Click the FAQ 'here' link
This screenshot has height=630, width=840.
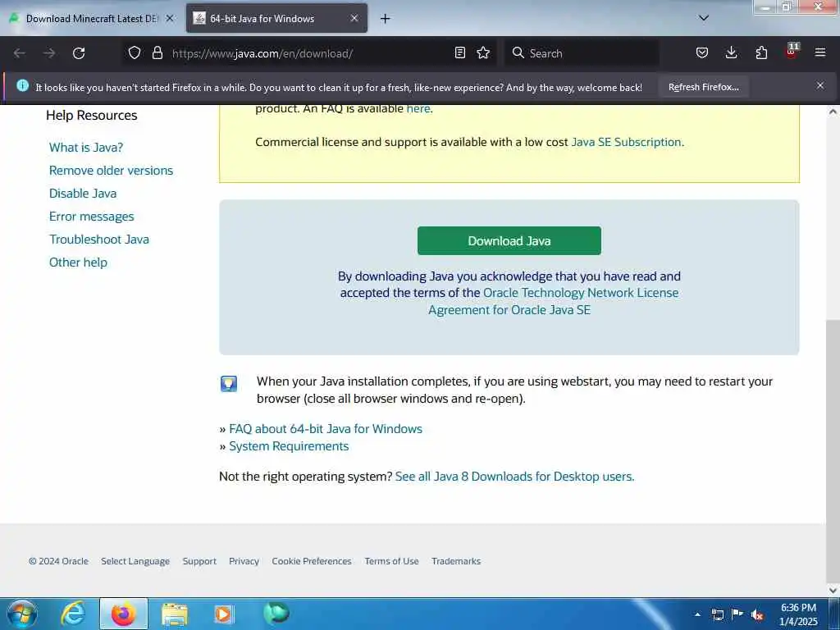coord(418,109)
